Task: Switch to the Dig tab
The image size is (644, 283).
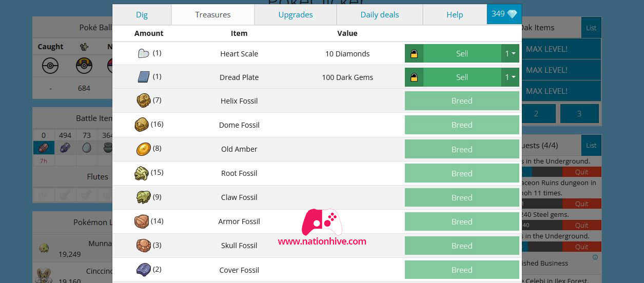Action: (x=142, y=14)
